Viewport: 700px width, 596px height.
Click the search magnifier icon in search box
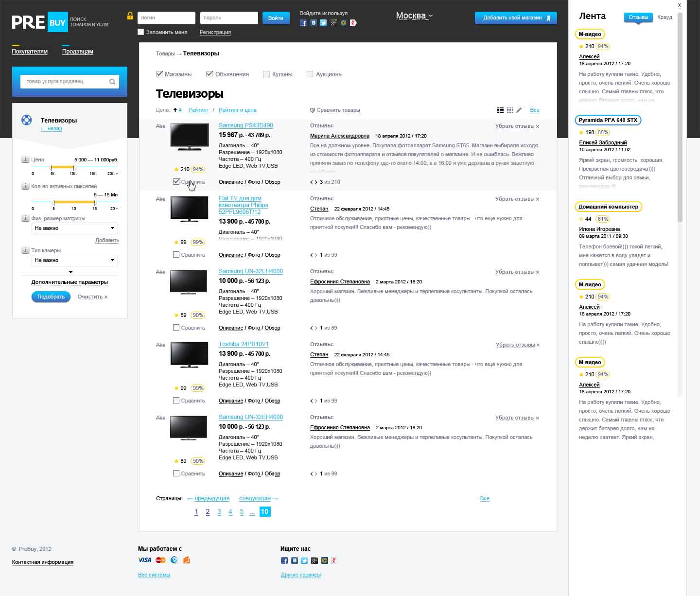(x=112, y=82)
